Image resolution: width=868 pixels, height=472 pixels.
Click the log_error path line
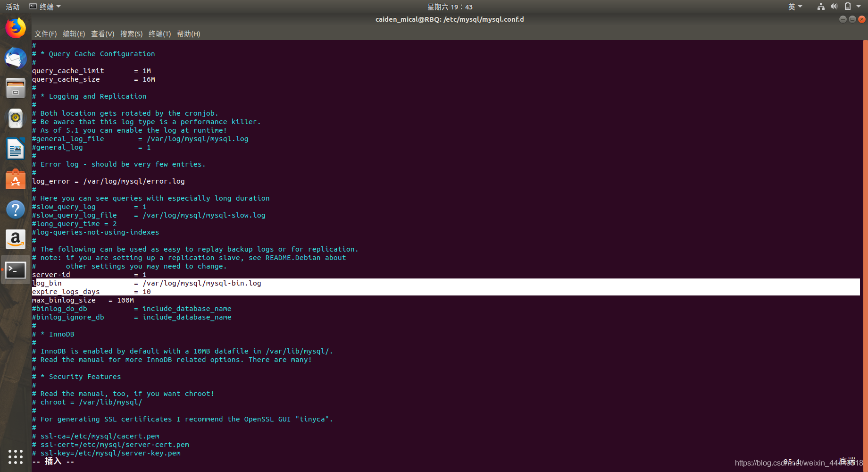pos(108,181)
